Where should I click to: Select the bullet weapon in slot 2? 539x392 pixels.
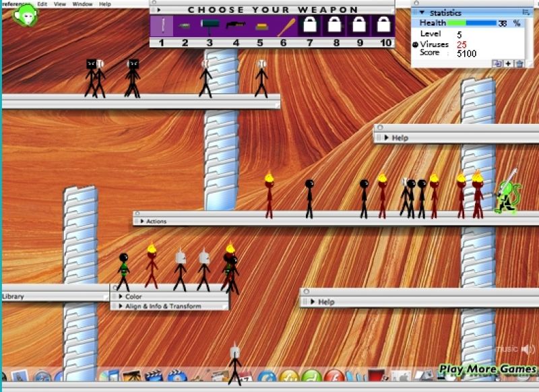tap(185, 26)
